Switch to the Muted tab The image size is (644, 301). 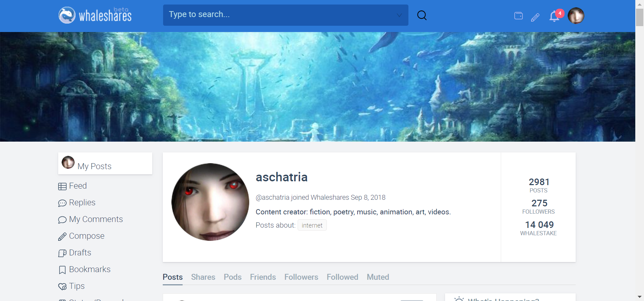[x=378, y=277]
